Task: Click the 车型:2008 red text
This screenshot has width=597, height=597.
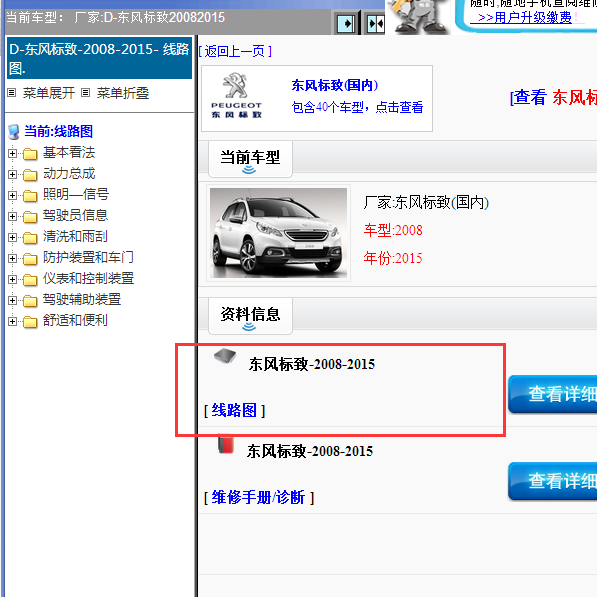Action: click(x=393, y=230)
